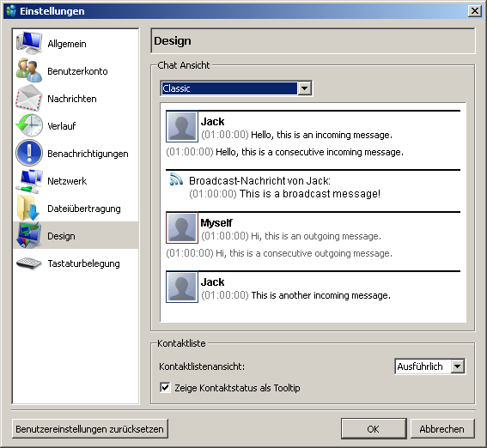
Task: Open the Dateiübertragung folder icon
Action: [28, 208]
